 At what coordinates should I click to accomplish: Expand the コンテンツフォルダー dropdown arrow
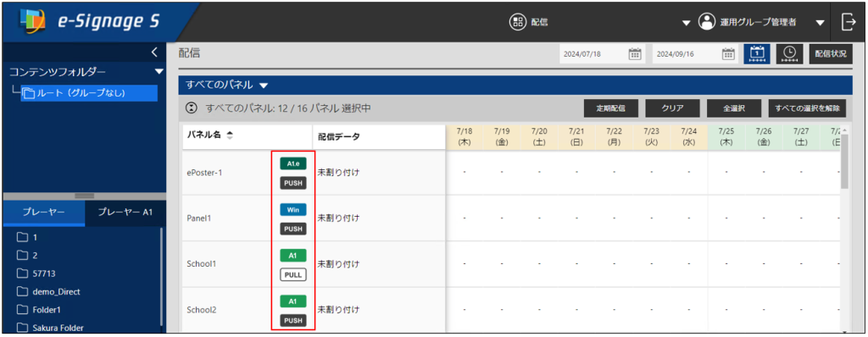[x=159, y=71]
